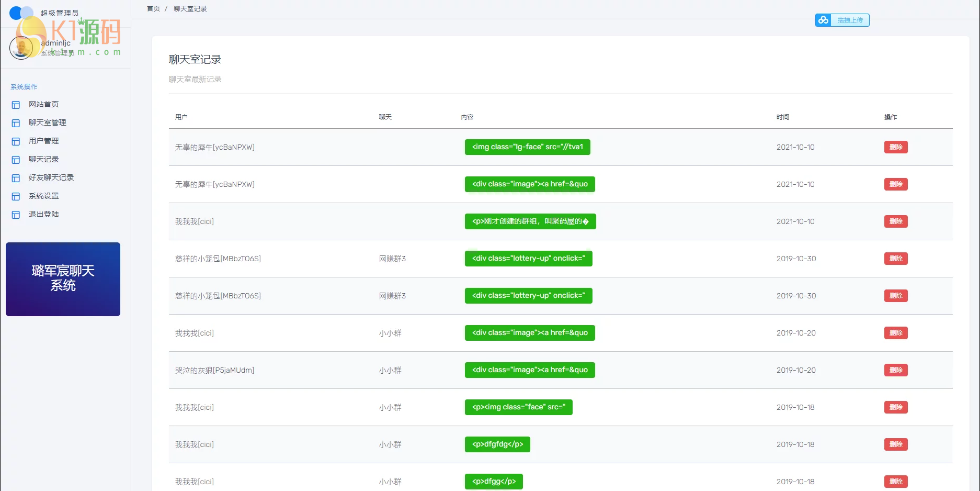Image resolution: width=980 pixels, height=491 pixels.
Task: Select 退出登陆 to log out
Action: [43, 214]
